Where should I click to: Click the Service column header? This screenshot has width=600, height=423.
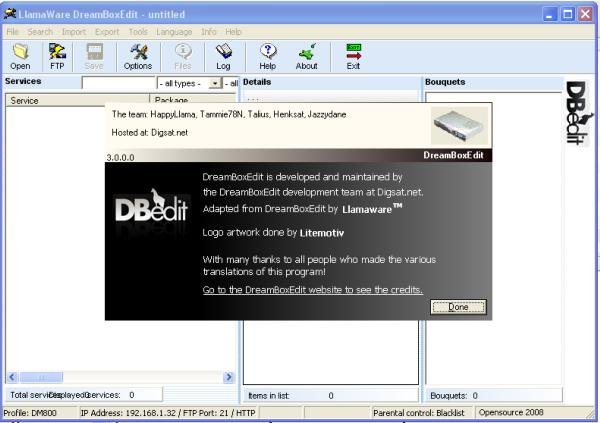point(78,100)
